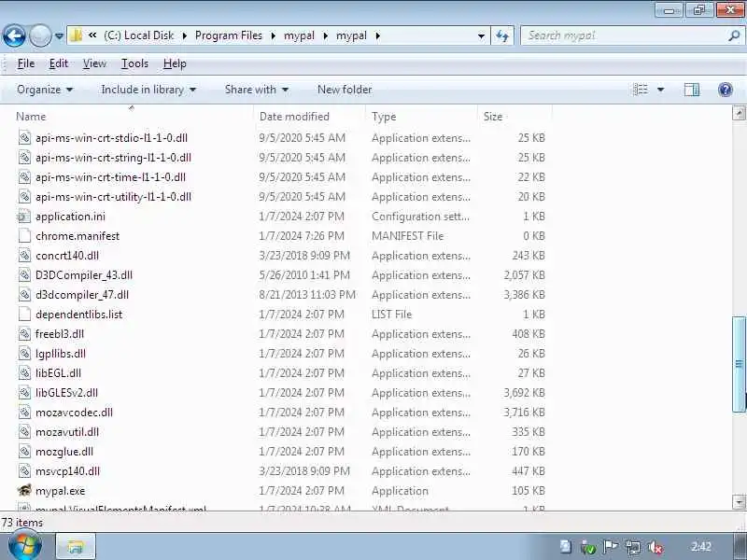The height and width of the screenshot is (560, 747).
Task: Open the File menu
Action: (26, 63)
